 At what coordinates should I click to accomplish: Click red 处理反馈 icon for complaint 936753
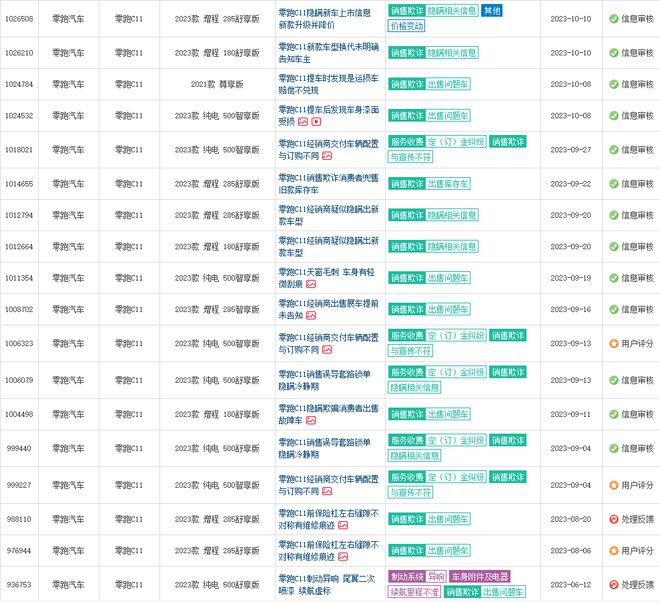coord(614,585)
